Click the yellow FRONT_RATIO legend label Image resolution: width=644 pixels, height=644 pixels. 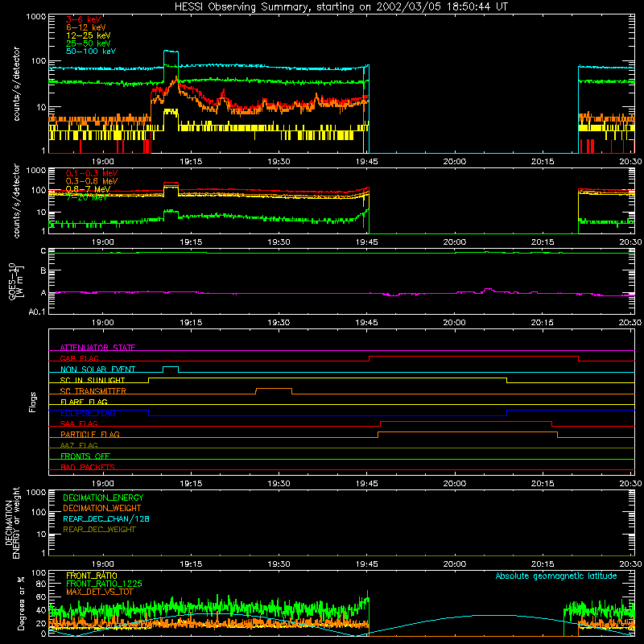click(x=92, y=576)
